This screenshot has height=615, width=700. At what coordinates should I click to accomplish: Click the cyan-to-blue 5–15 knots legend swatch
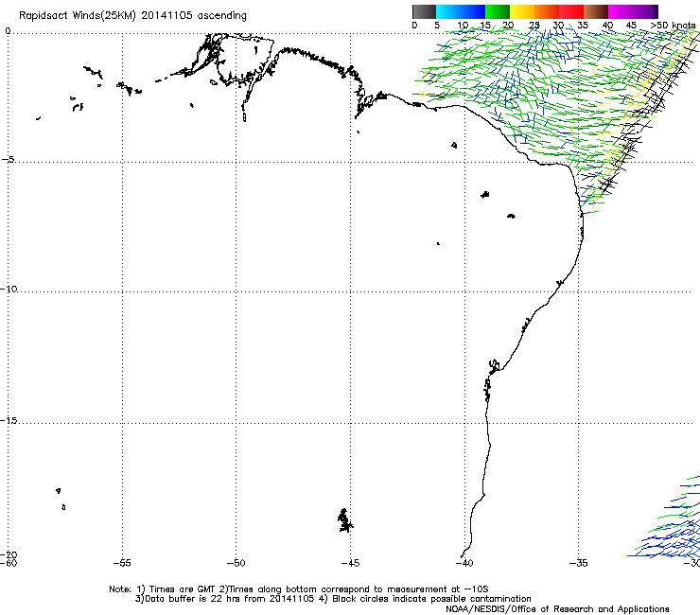tap(461, 11)
